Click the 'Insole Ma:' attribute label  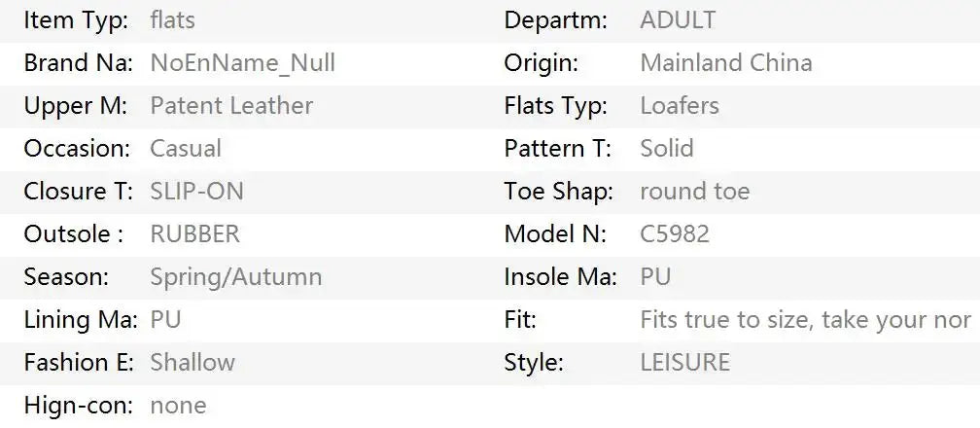click(561, 277)
